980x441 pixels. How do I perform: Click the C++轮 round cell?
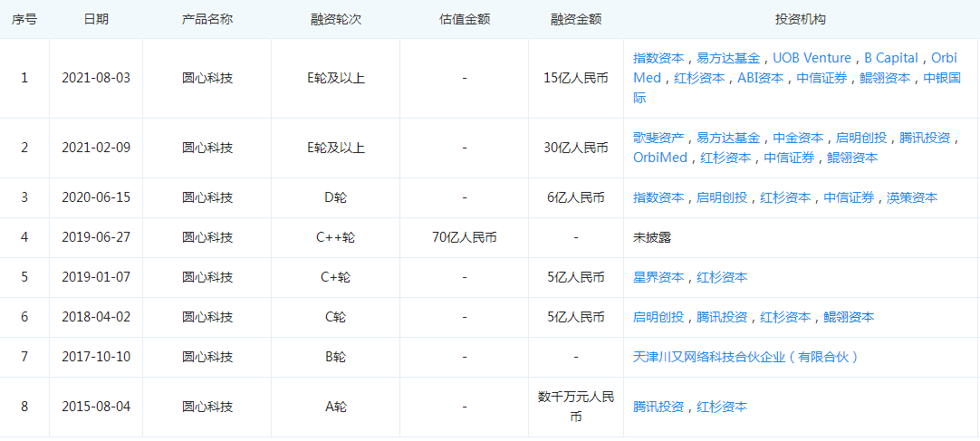pos(336,237)
